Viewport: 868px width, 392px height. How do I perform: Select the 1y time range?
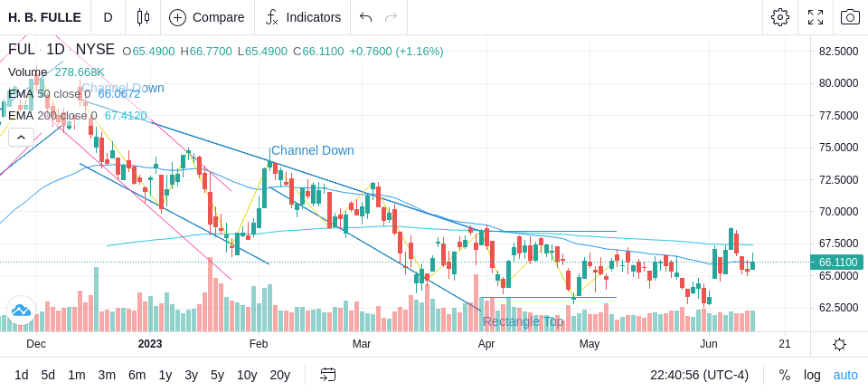(165, 375)
